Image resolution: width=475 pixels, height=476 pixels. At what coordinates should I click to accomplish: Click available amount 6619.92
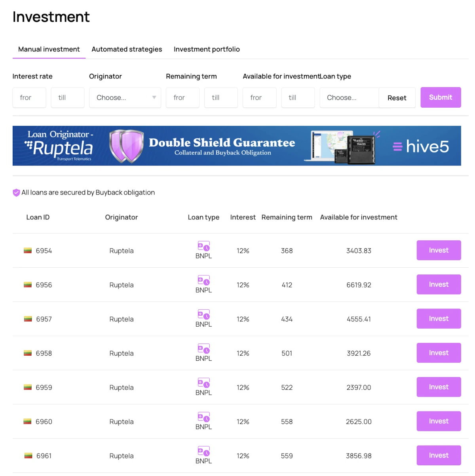359,285
